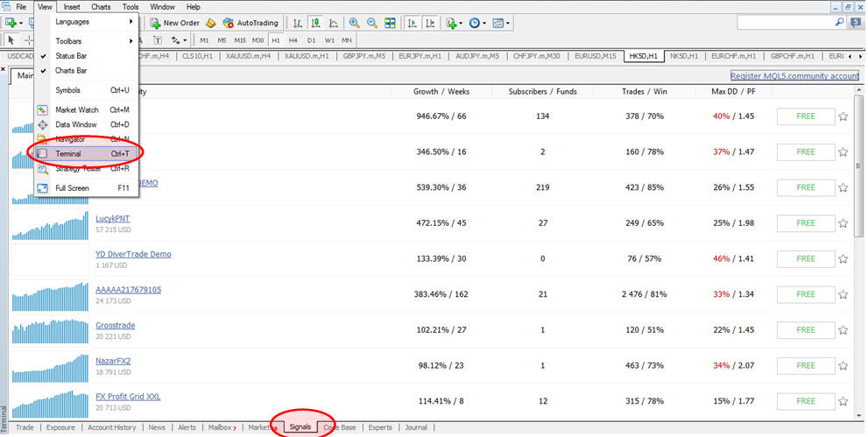Open the YD DiverTrade Demo signal
Viewport: 868px width, 437px height.
point(133,255)
